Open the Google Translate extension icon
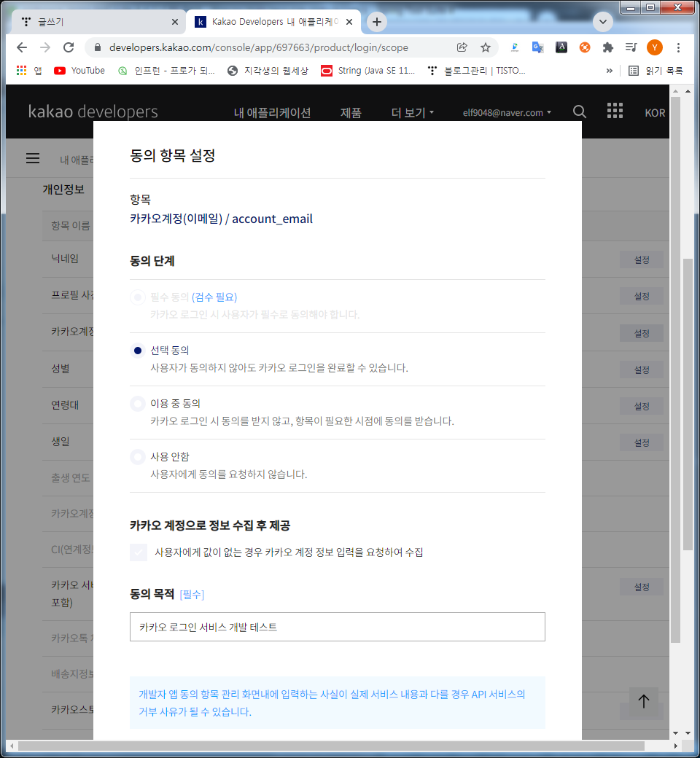Viewport: 700px width, 758px height. (x=537, y=47)
